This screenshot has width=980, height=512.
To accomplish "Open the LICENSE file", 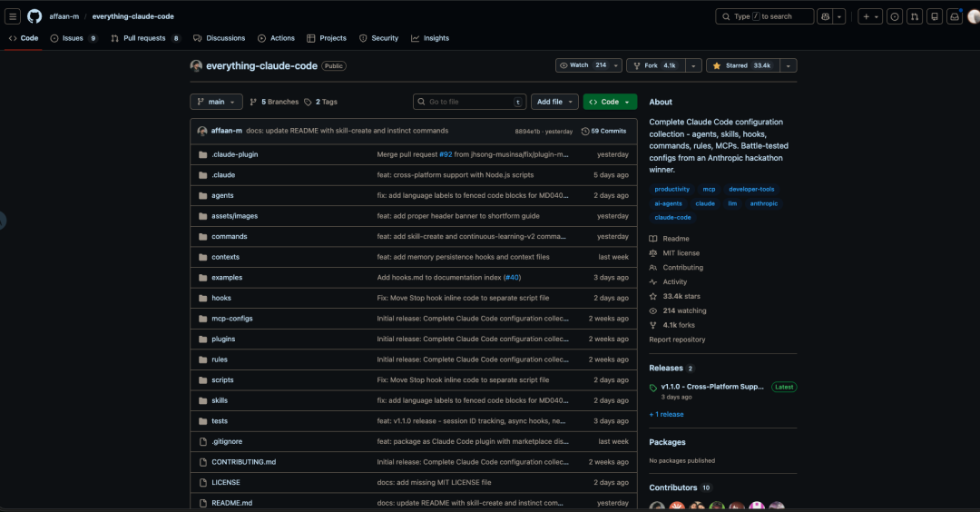I will (226, 483).
